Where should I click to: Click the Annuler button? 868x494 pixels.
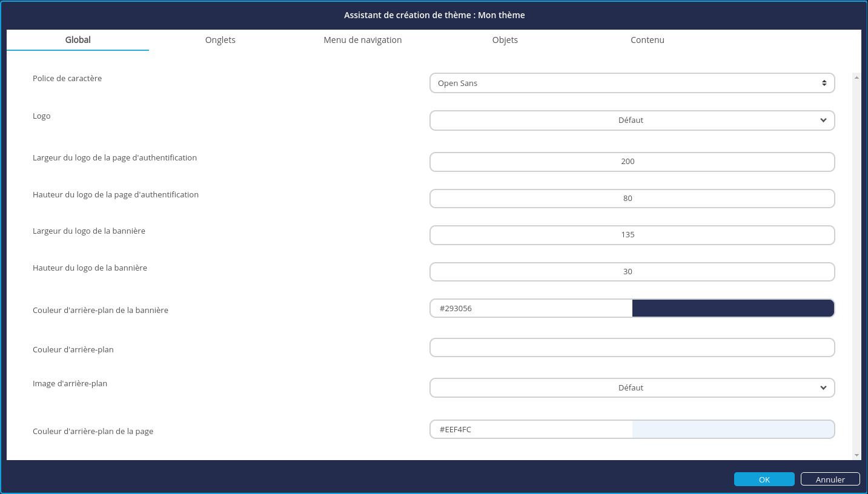pyautogui.click(x=830, y=479)
